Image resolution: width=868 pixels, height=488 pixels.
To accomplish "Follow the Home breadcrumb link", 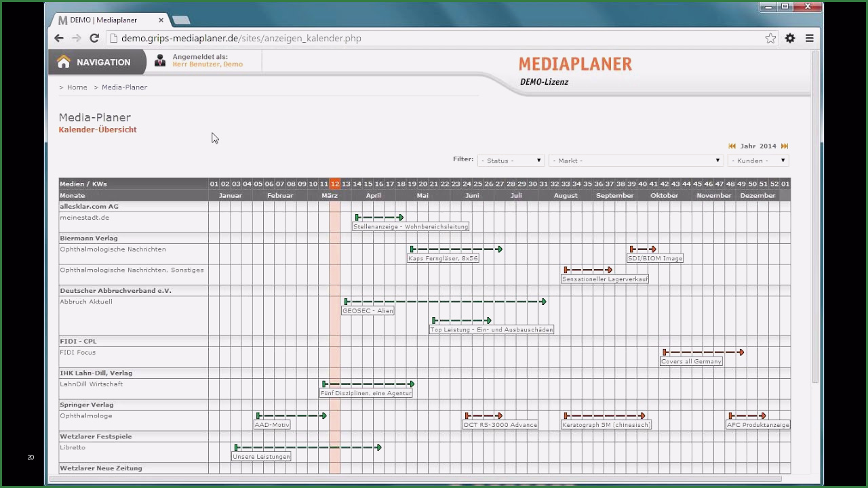I will click(77, 87).
